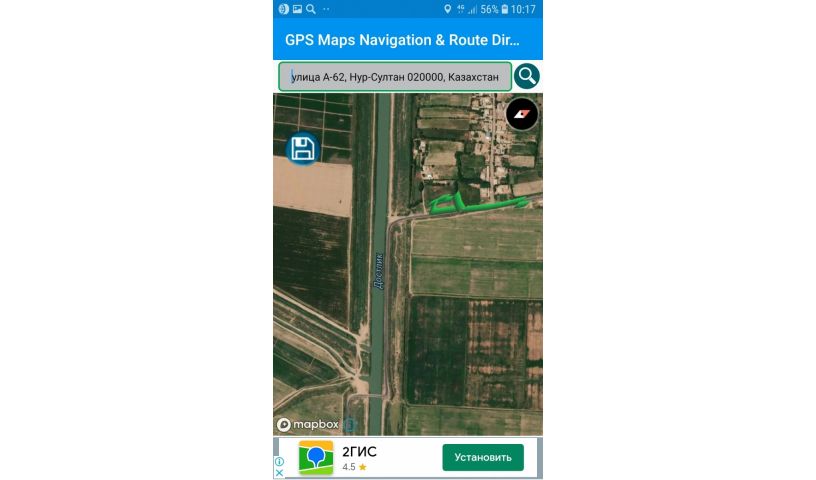Click the ad info "i" icon

pos(280,462)
